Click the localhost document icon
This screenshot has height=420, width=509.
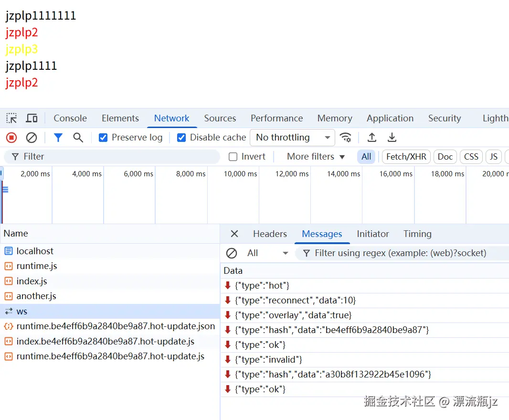9,251
